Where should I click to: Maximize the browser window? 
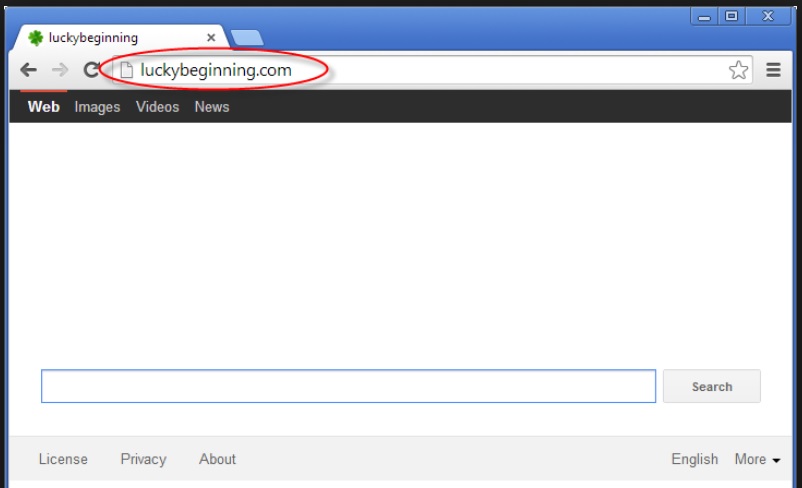(732, 17)
